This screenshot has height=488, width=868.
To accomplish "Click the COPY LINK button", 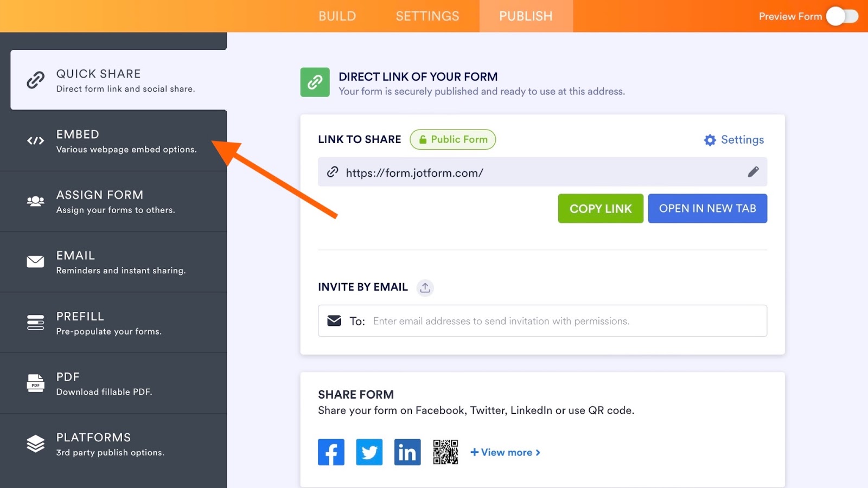I will pos(601,208).
